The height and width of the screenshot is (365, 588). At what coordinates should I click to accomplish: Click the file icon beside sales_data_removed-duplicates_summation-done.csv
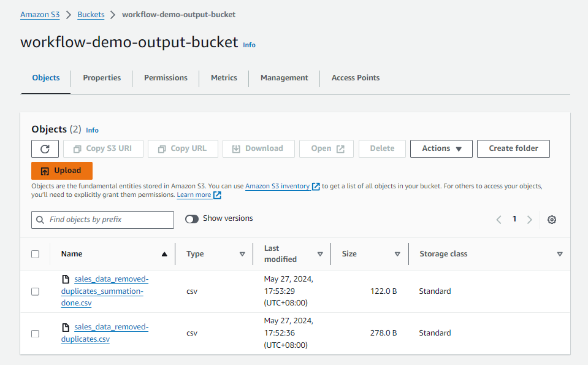pyautogui.click(x=66, y=279)
